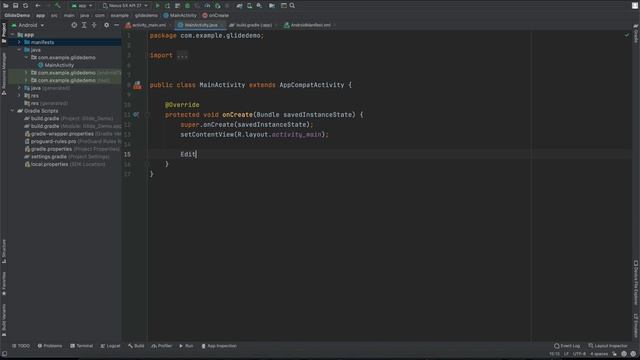This screenshot has height=360, width=640.
Task: Unfold the collapsed import statement
Action: [x=182, y=56]
